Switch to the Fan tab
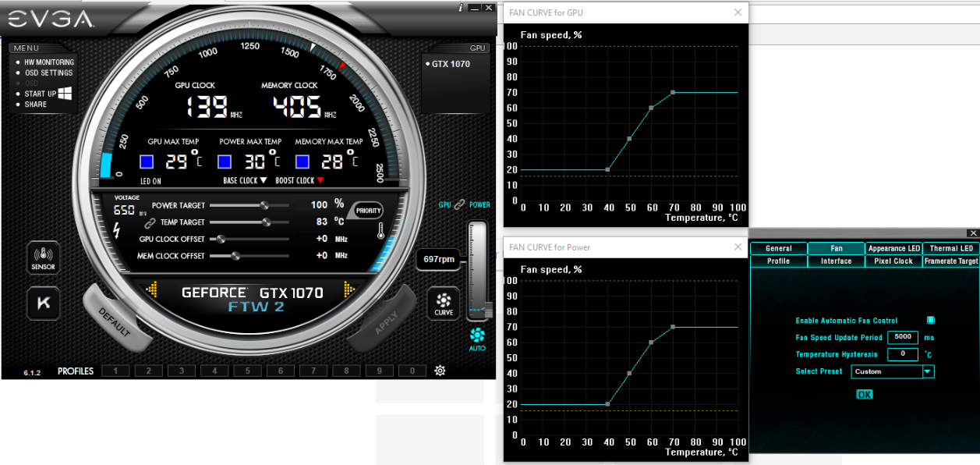The image size is (980, 465). click(x=837, y=248)
